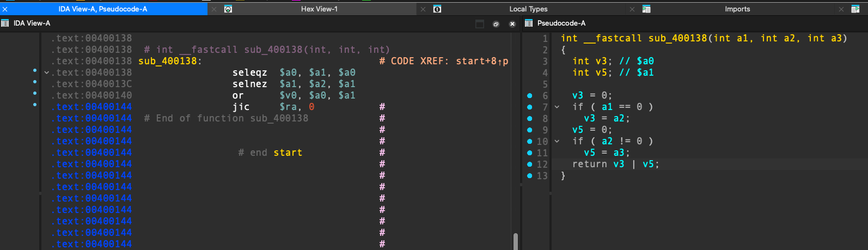Image resolution: width=868 pixels, height=250 pixels.
Task: Click the address .text:0040013C
Action: (91, 84)
